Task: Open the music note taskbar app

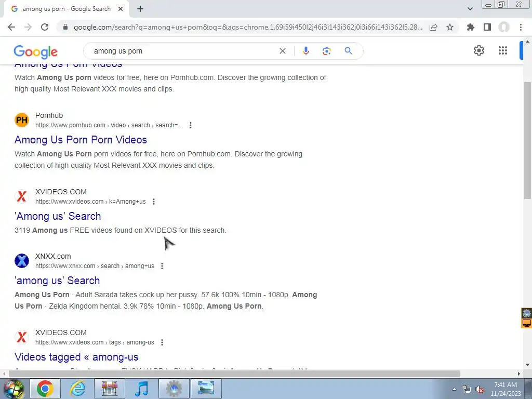Action: [x=142, y=389]
